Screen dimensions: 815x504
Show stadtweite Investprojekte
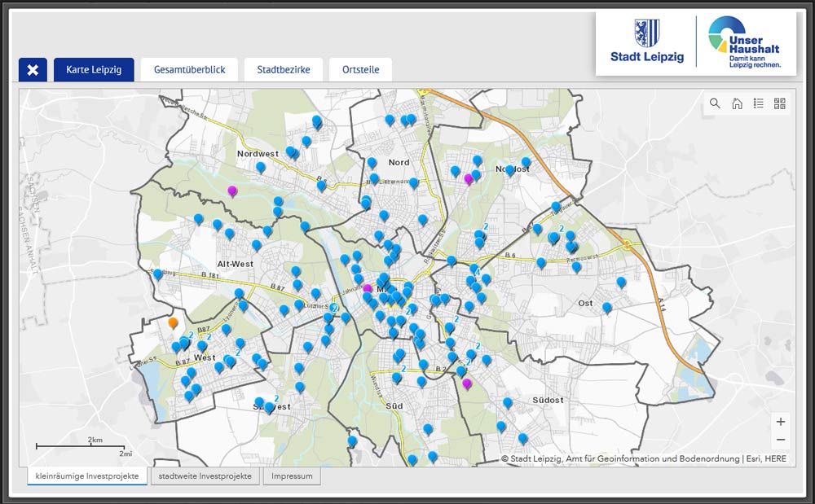pyautogui.click(x=205, y=476)
